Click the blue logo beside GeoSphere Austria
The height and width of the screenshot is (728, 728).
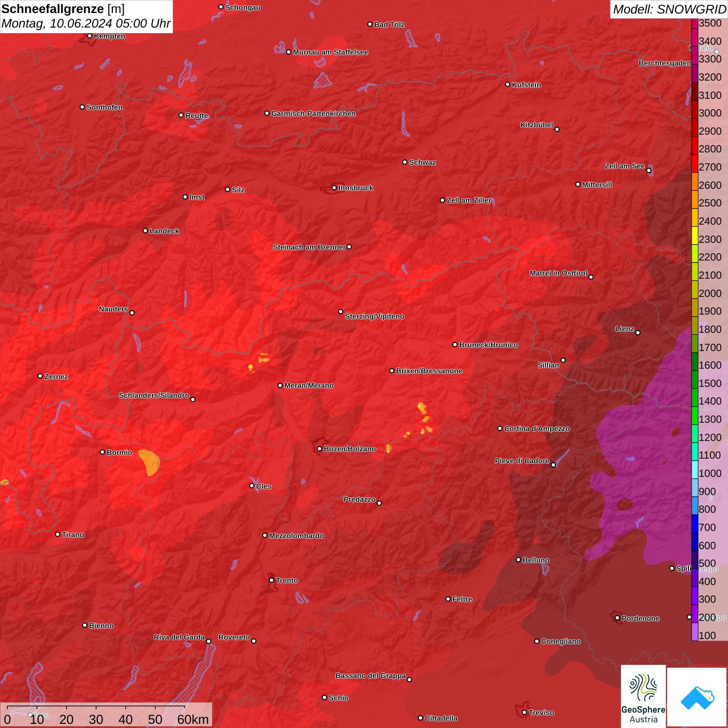697,697
